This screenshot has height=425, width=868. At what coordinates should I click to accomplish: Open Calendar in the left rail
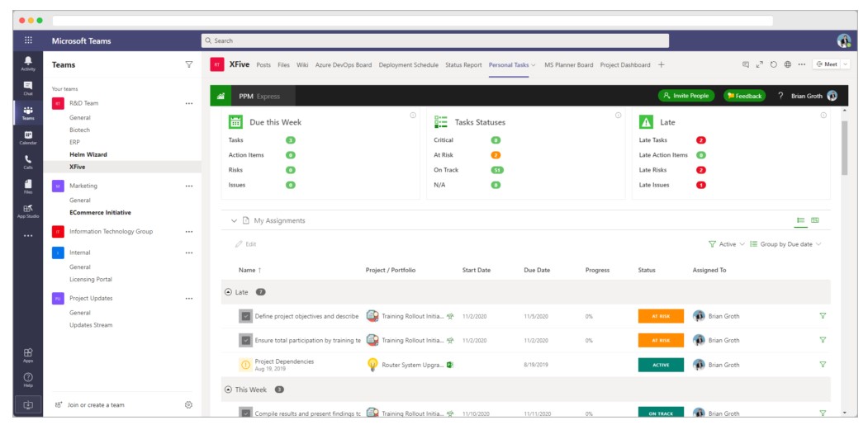(x=28, y=137)
